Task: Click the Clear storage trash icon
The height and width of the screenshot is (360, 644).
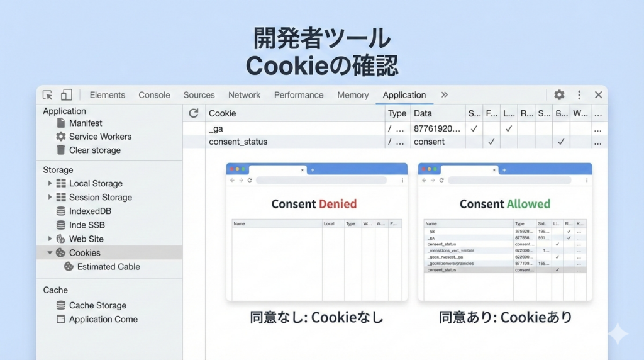Action: (x=61, y=150)
